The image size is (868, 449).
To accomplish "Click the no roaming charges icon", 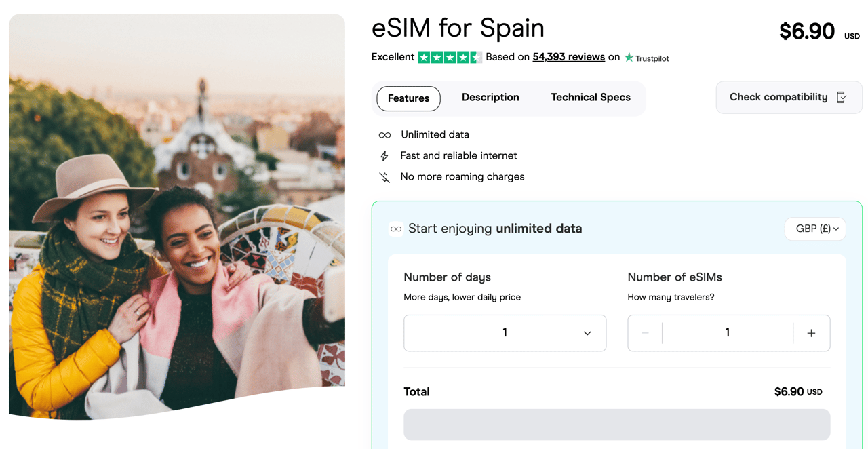I will click(x=384, y=177).
